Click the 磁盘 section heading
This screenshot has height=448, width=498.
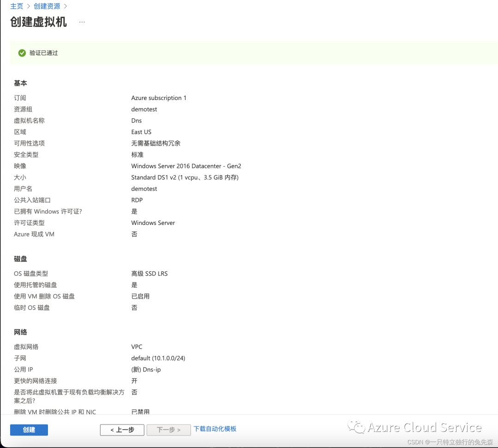coord(20,259)
